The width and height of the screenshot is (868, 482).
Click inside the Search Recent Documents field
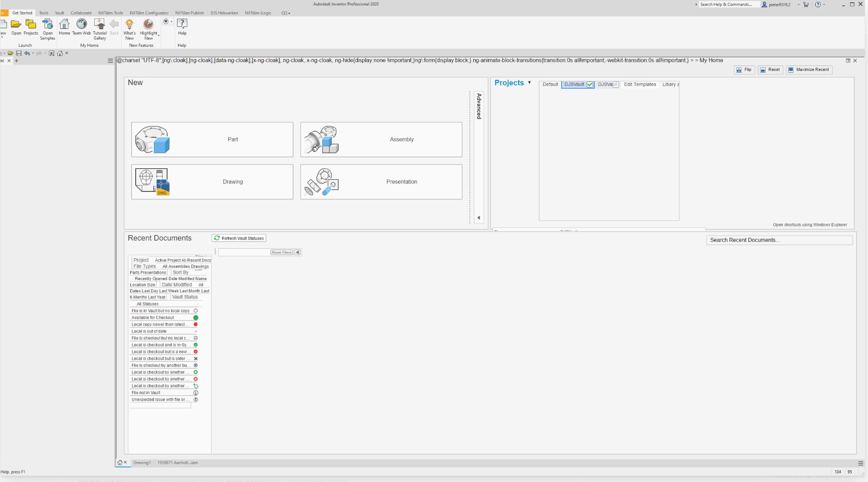coord(778,240)
